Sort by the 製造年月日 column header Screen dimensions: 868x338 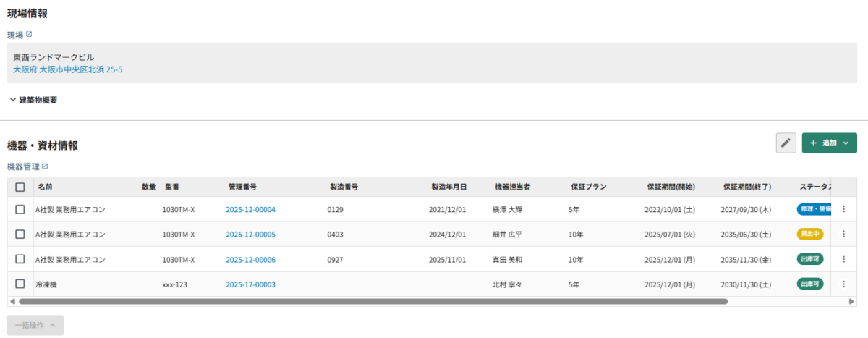[448, 187]
